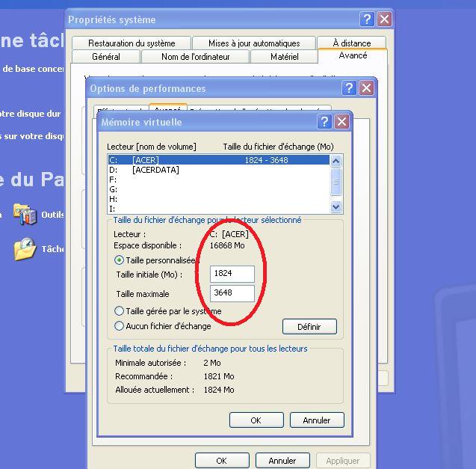
Task: Click the help icon in Propriétés système
Action: (x=367, y=19)
